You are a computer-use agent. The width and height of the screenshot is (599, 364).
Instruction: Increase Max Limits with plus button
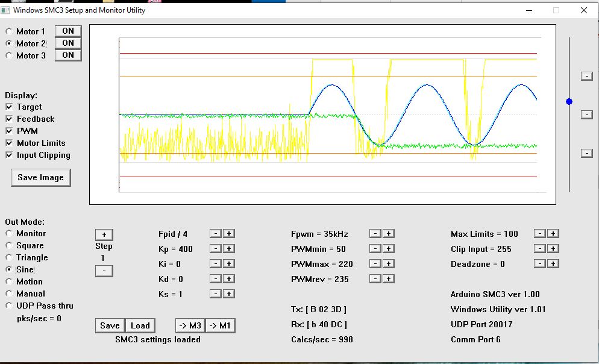click(x=553, y=234)
